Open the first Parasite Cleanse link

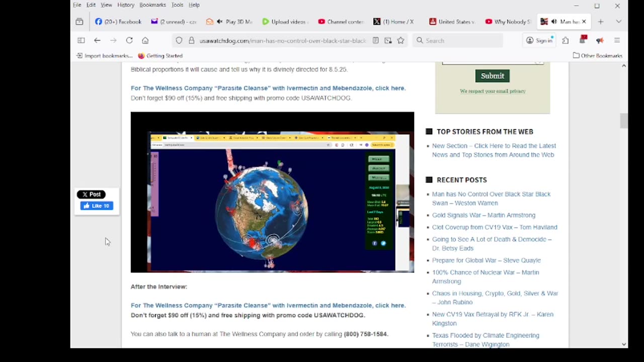click(268, 88)
